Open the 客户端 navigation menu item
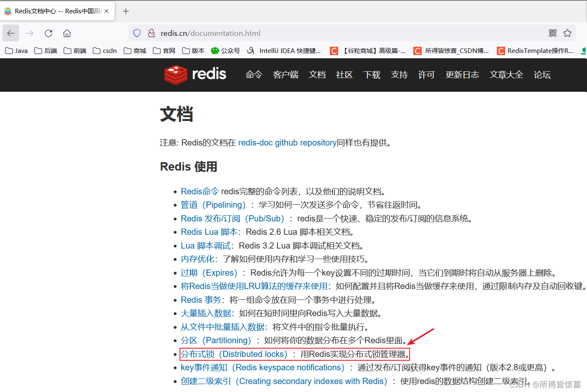Image resolution: width=587 pixels, height=392 pixels. pyautogui.click(x=286, y=75)
